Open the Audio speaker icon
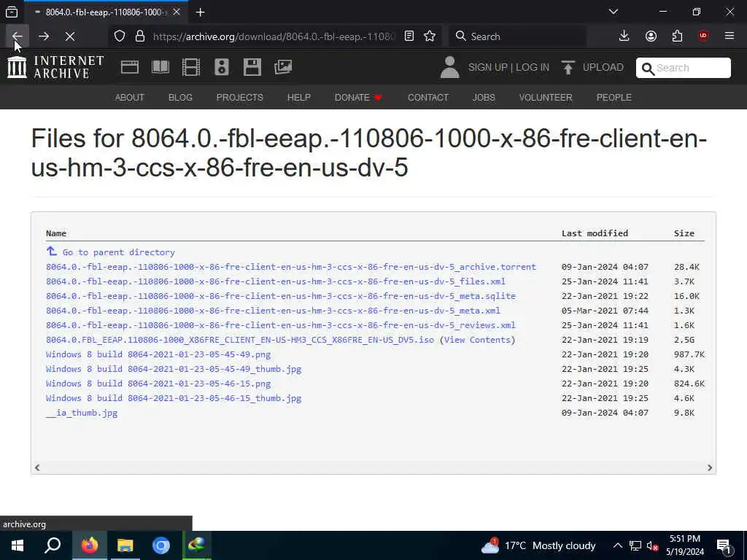Viewport: 747px width, 560px height. [222, 67]
